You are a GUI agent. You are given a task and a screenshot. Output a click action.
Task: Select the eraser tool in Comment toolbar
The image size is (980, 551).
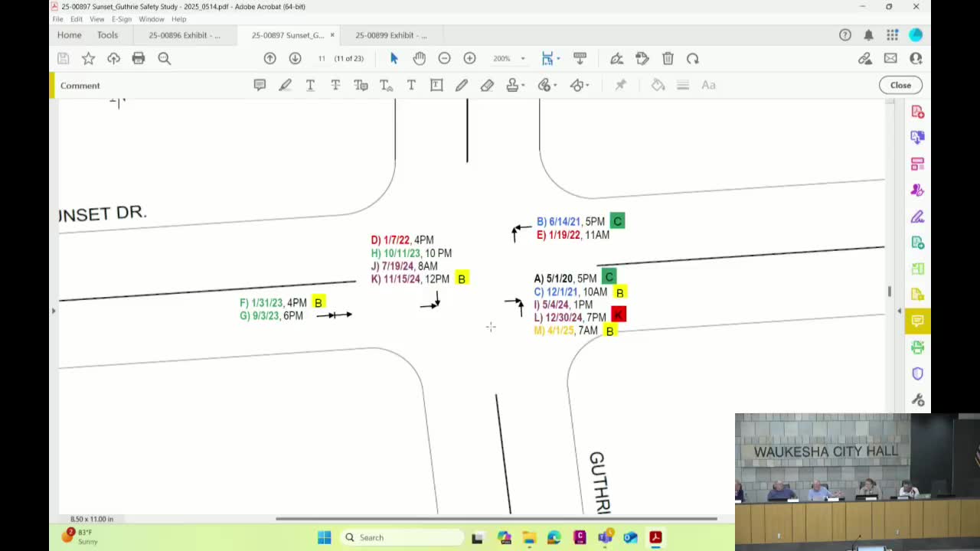(x=487, y=85)
